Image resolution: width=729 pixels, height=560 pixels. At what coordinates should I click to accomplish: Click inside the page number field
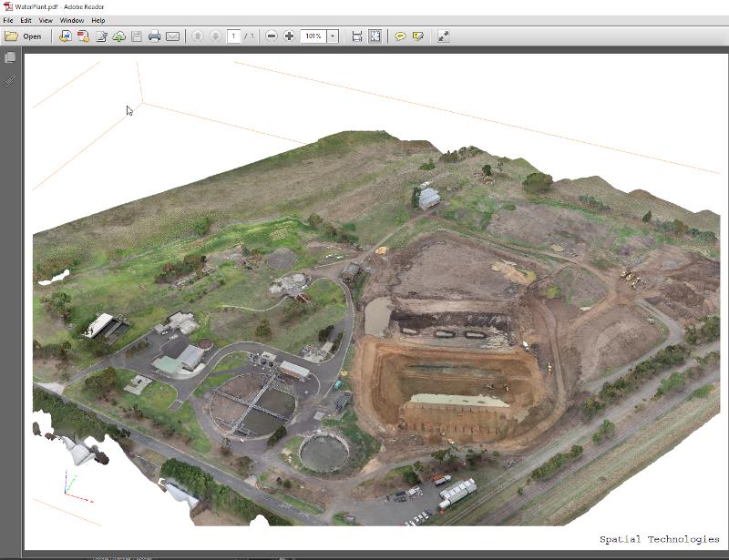[x=232, y=36]
